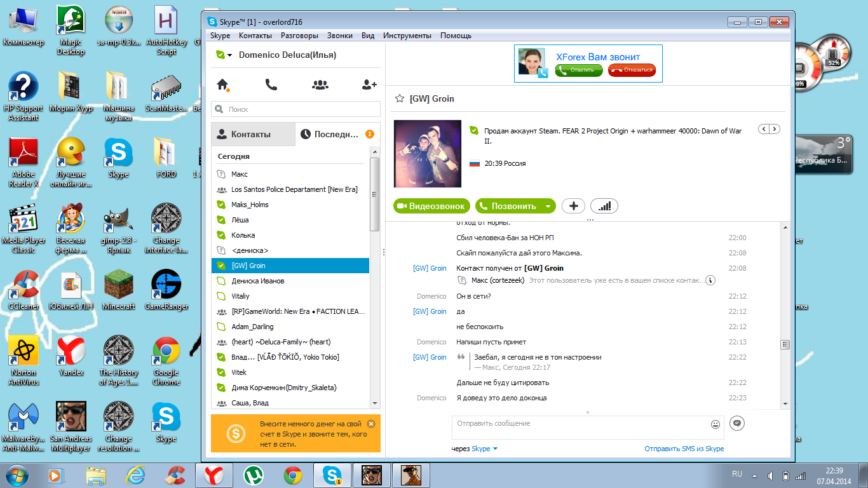Screen dimensions: 868x488
Task: Click the plus button next to Позвонить
Action: click(x=574, y=206)
